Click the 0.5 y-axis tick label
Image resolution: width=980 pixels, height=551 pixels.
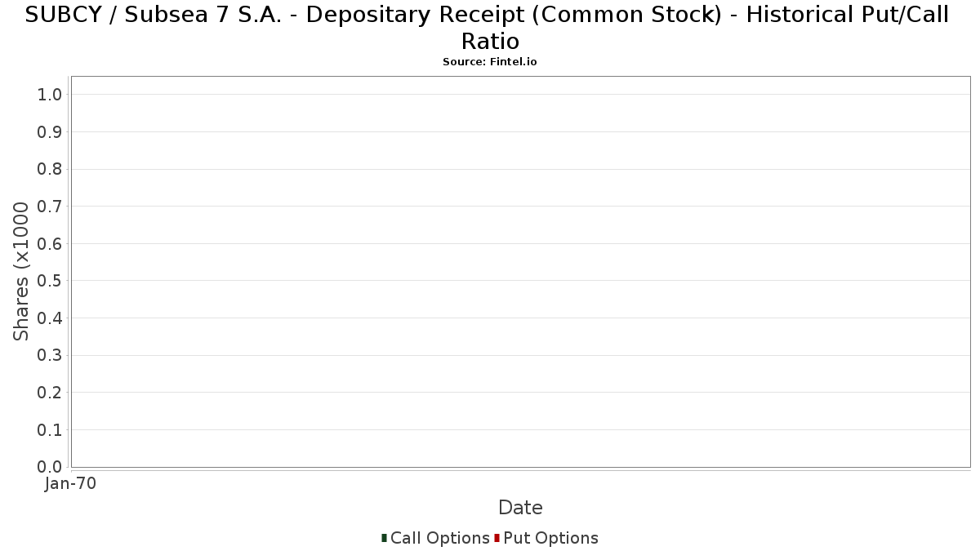tap(50, 281)
